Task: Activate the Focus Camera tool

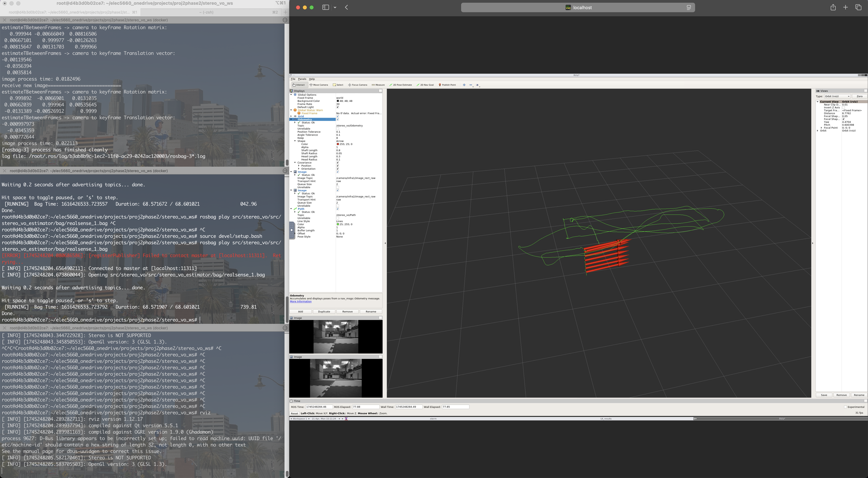Action: tap(358, 85)
